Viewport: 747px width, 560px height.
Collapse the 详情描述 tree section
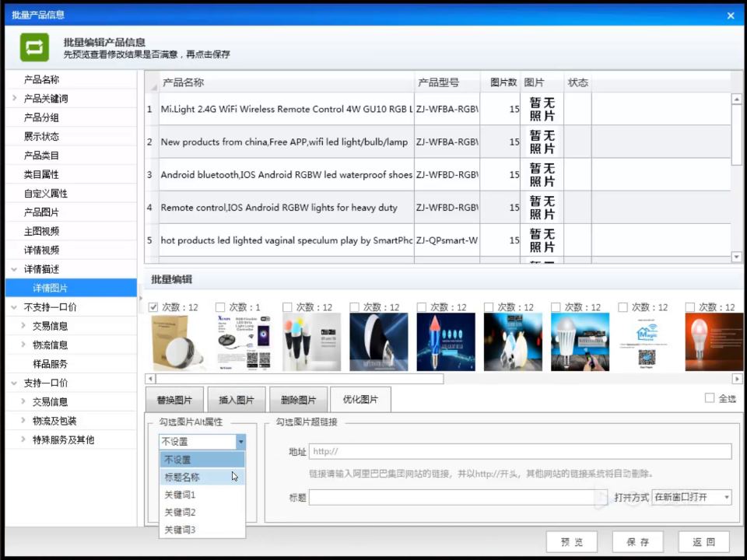pos(14,269)
